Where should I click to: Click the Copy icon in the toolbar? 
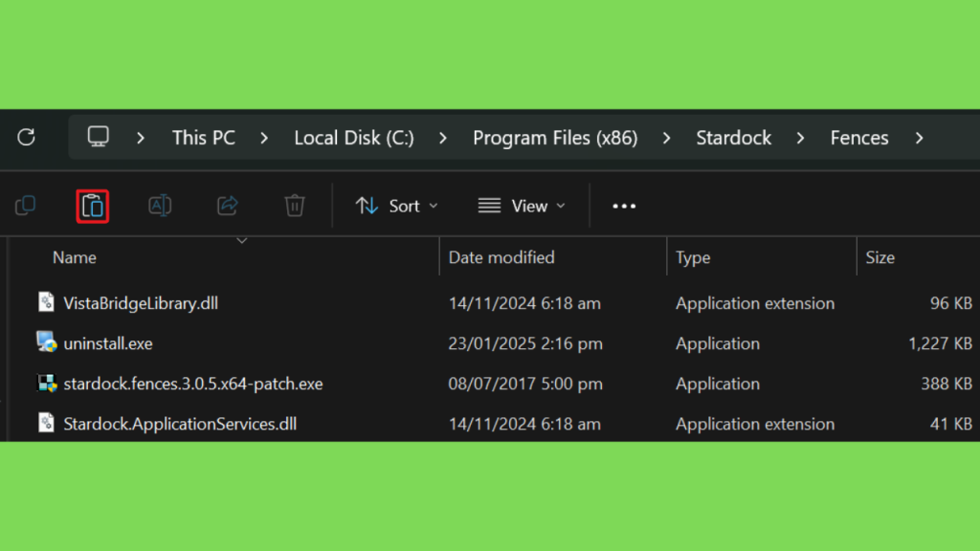click(26, 206)
